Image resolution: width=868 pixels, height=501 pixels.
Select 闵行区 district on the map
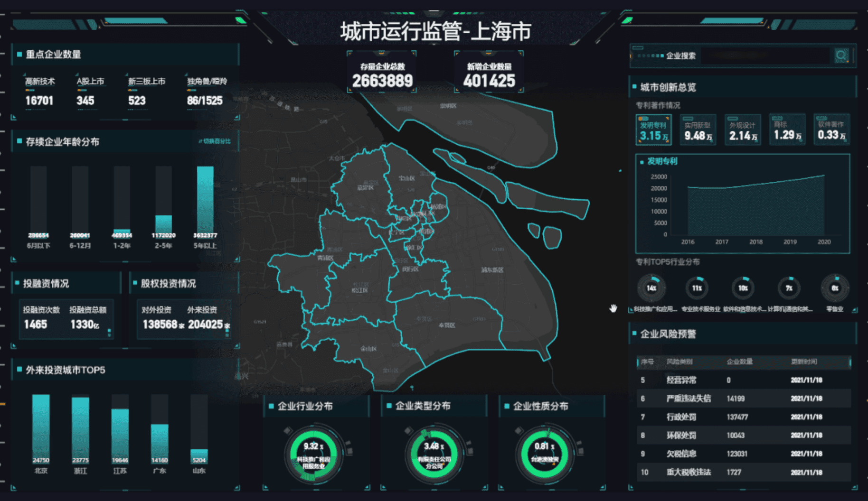[x=410, y=269]
